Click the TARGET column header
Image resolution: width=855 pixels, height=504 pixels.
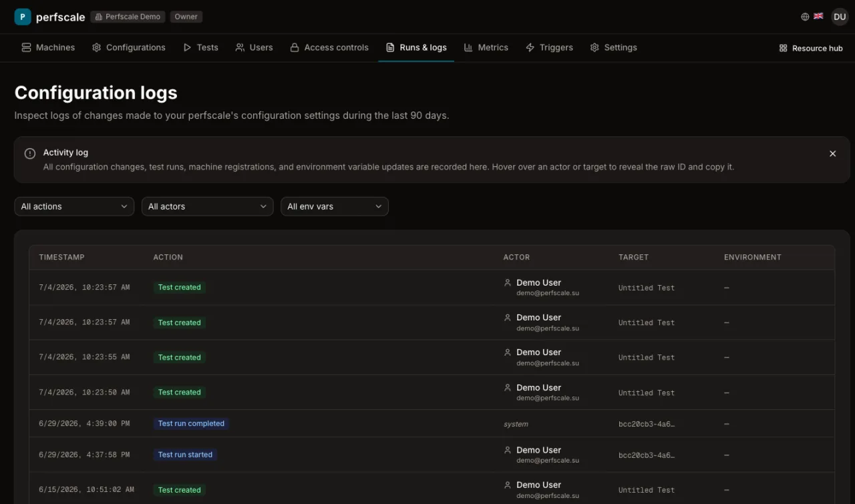633,257
